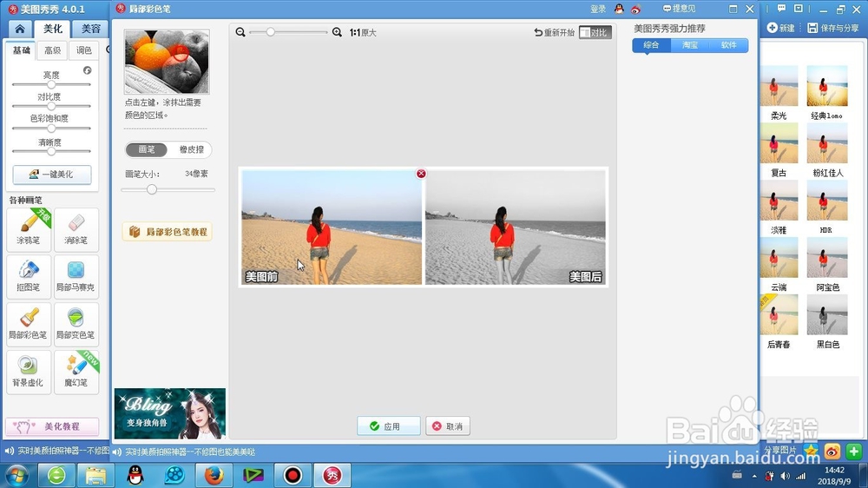
Task: Open the 局部彩色笔教程 tutorial link
Action: tap(168, 232)
